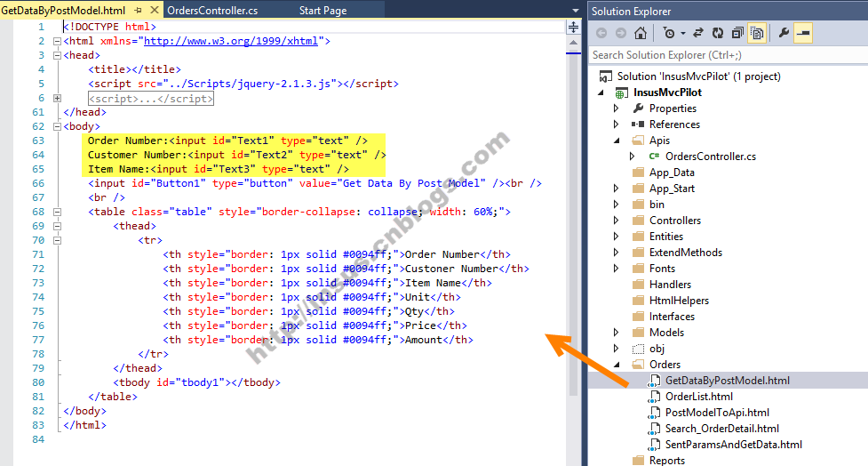The height and width of the screenshot is (466, 868).
Task: Collapse the InsusMvcPilot project node
Action: [x=601, y=92]
